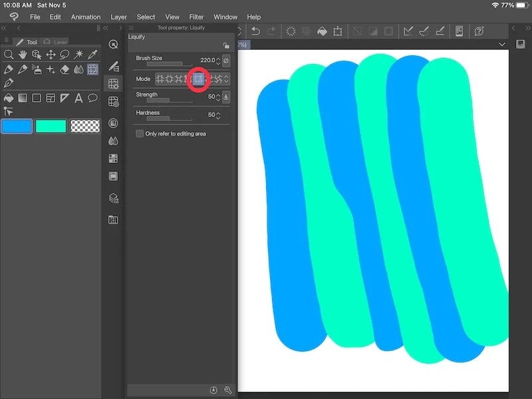Select the Zoom magnifier tool
Image resolution: width=532 pixels, height=399 pixels.
(x=9, y=55)
